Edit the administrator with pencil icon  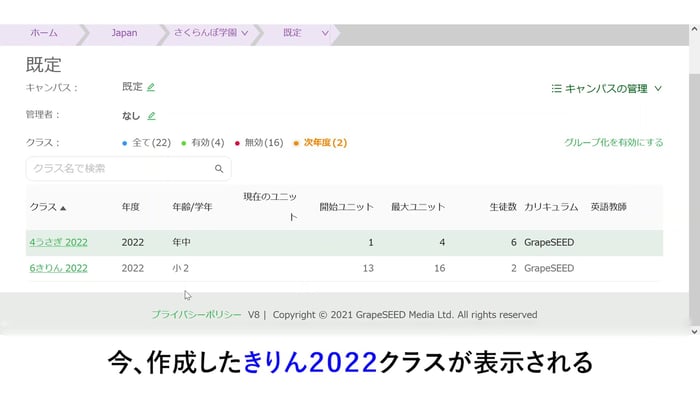(x=152, y=116)
